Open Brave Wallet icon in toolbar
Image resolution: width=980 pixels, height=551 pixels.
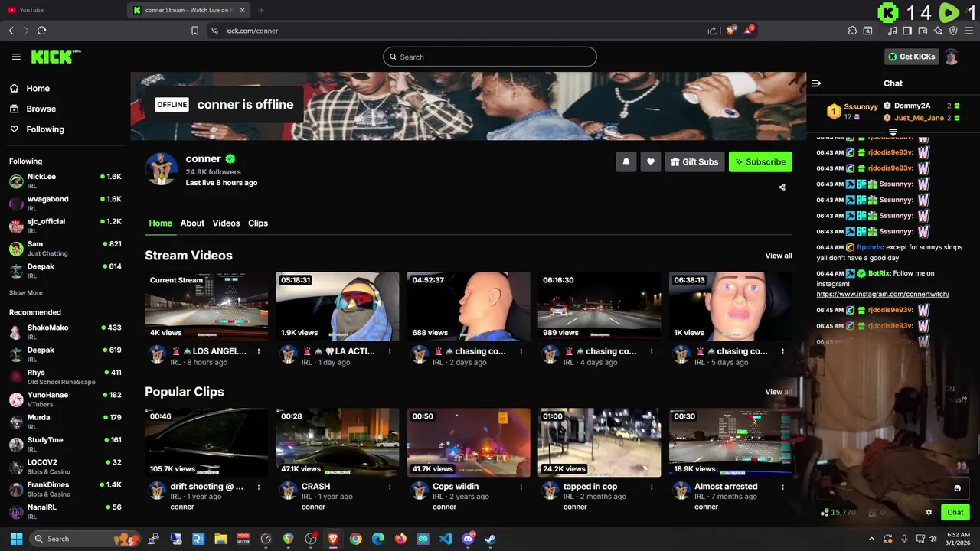tap(923, 31)
